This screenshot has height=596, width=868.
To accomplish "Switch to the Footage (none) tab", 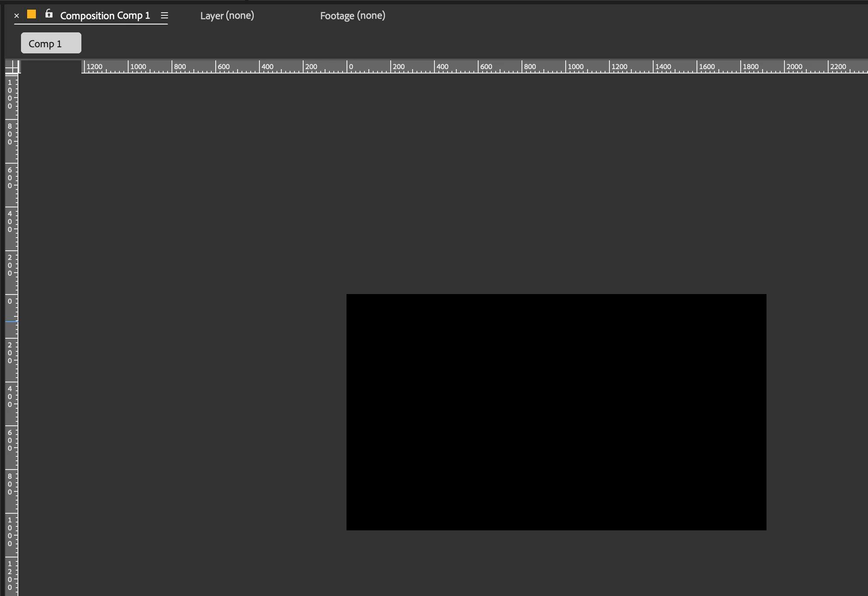I will (x=353, y=16).
